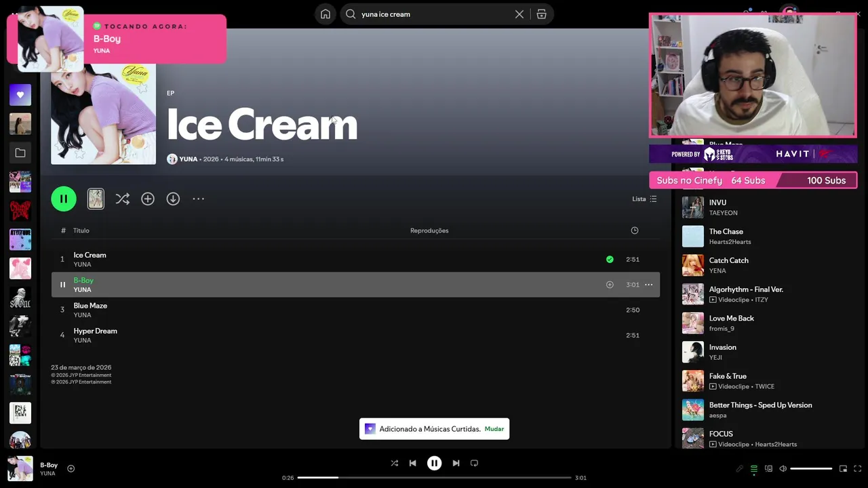Screen dimensions: 868x488
Task: Open the pink hearts playlist in the sidebar
Action: [x=20, y=268]
